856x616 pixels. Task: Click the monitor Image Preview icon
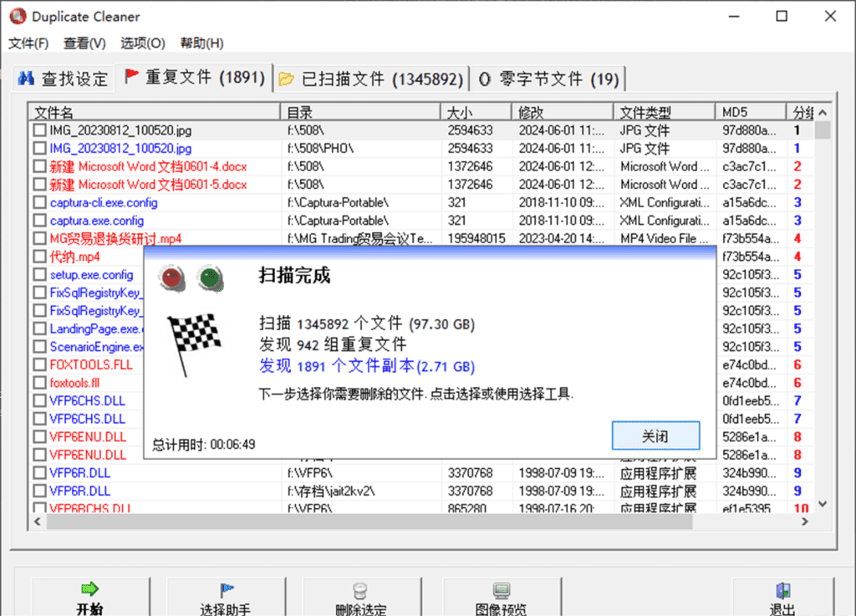click(x=502, y=590)
